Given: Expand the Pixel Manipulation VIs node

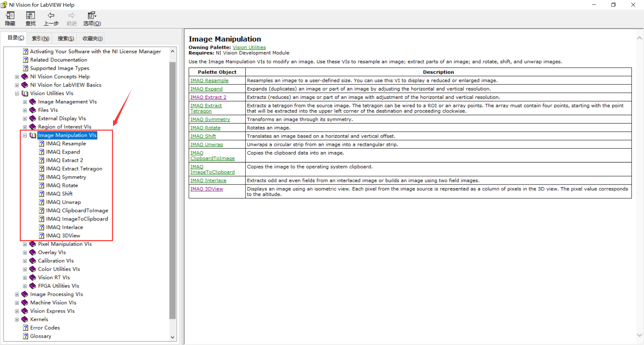Looking at the screenshot, I should [25, 244].
